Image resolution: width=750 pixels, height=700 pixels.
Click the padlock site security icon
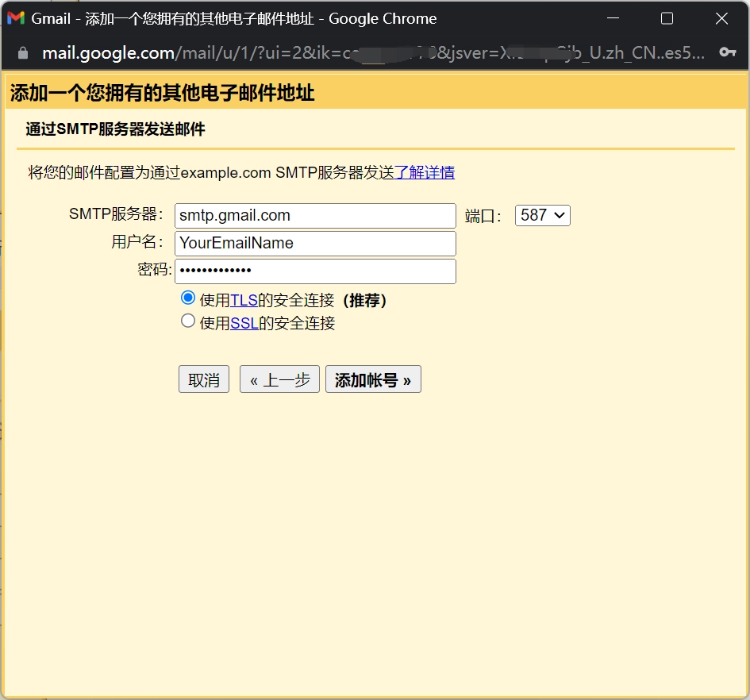[22, 53]
